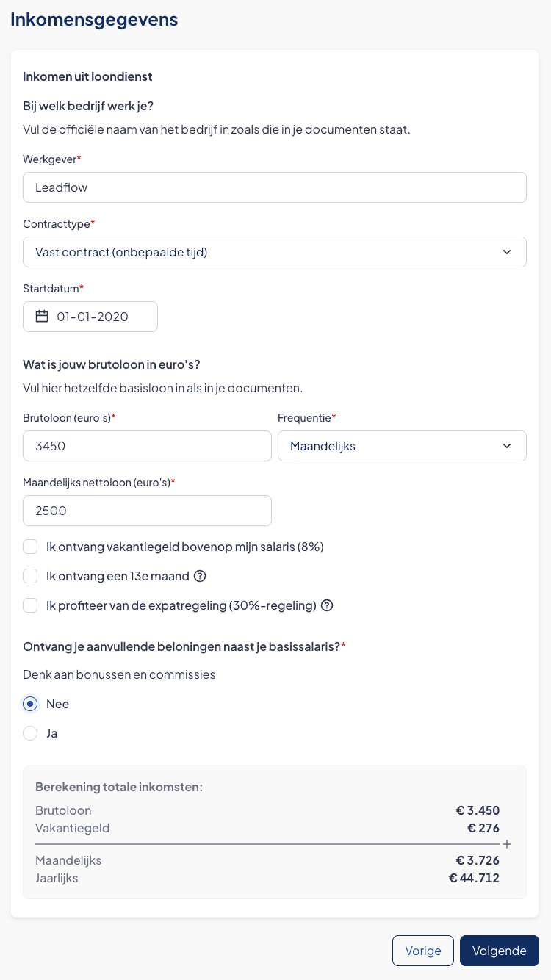Screen dimensions: 551x980
Task: Expand the Contracttype dropdown
Action: 274,252
